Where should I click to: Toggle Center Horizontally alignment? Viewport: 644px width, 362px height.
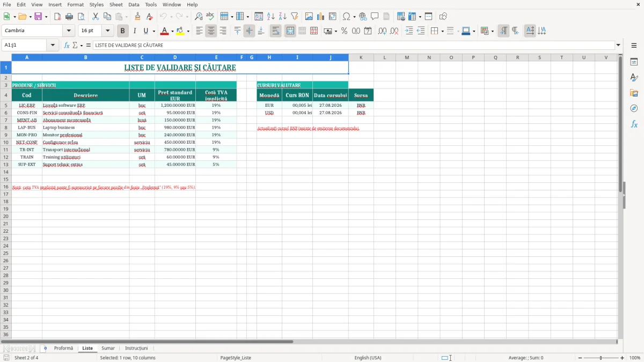(x=211, y=31)
